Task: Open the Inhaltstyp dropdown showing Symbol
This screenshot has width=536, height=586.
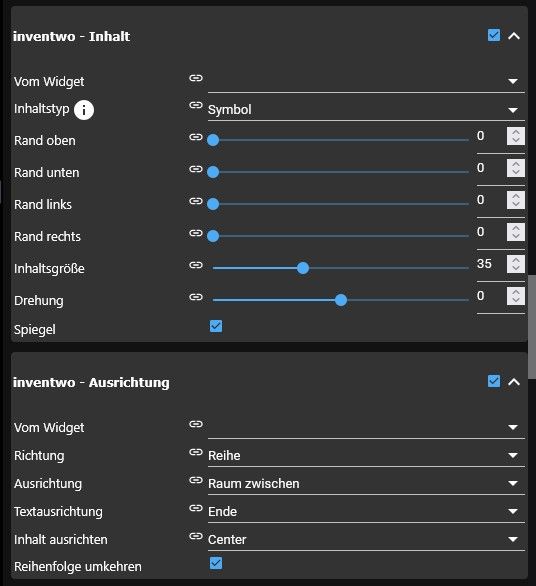Action: coord(366,110)
